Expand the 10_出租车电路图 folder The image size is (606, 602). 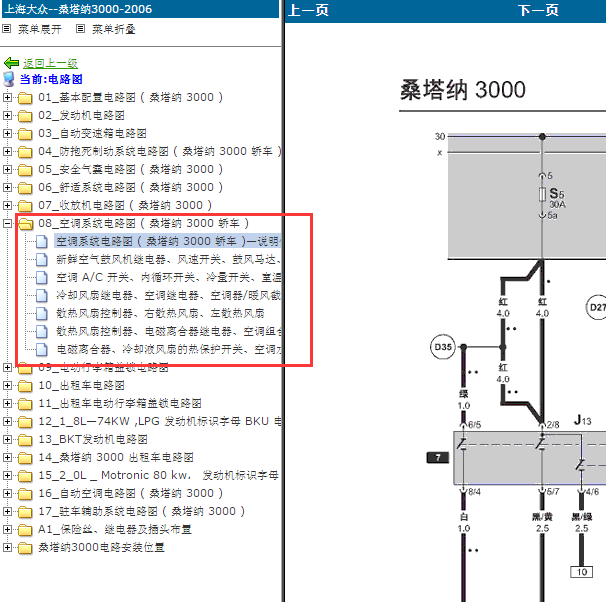coord(7,385)
